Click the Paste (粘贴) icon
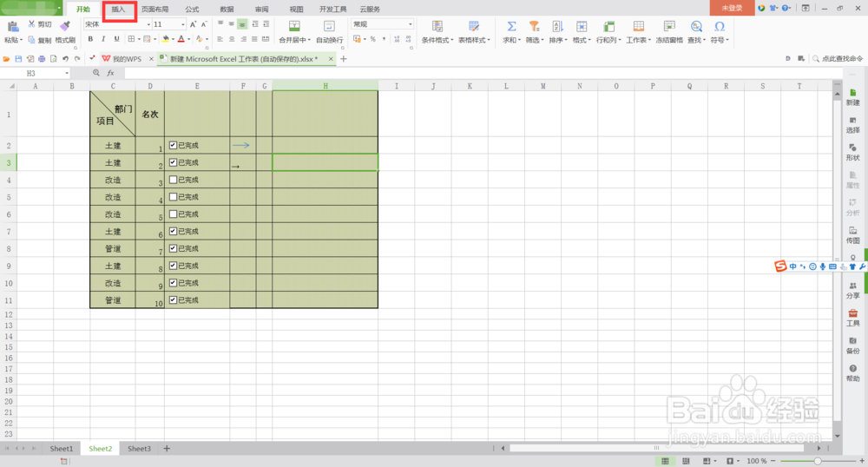Viewport: 868px width, 467px height. pyautogui.click(x=13, y=26)
